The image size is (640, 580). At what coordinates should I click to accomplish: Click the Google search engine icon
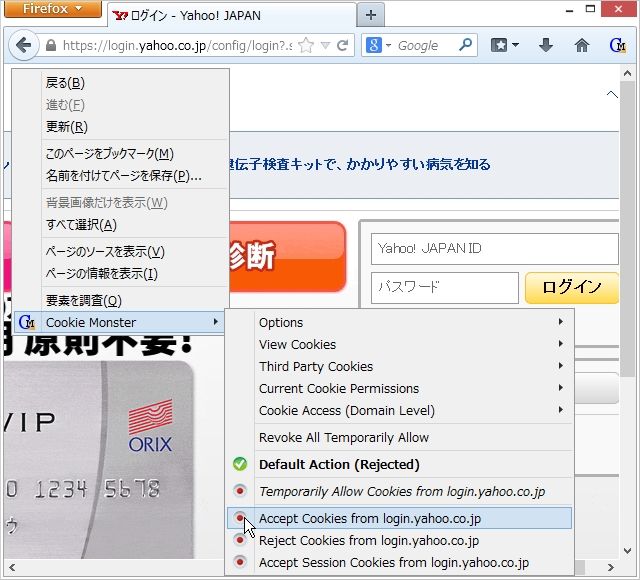point(373,45)
